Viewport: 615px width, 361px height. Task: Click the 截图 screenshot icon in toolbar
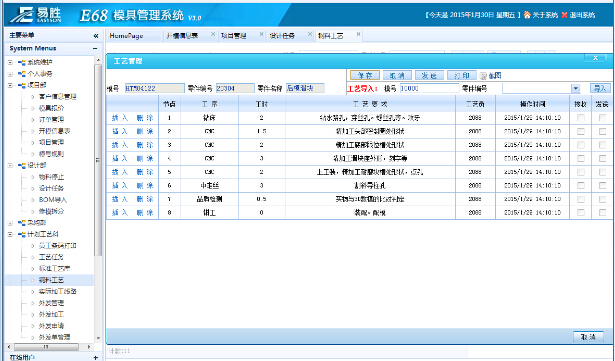[483, 76]
